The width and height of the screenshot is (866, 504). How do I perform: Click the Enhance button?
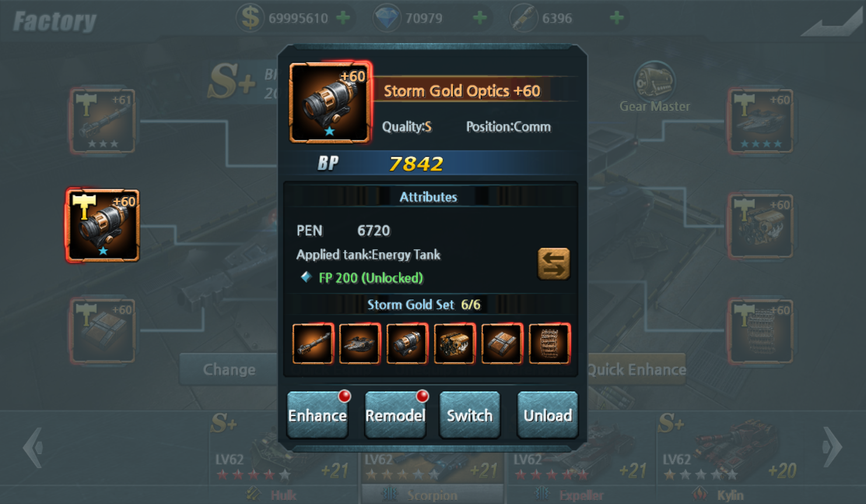coord(318,415)
